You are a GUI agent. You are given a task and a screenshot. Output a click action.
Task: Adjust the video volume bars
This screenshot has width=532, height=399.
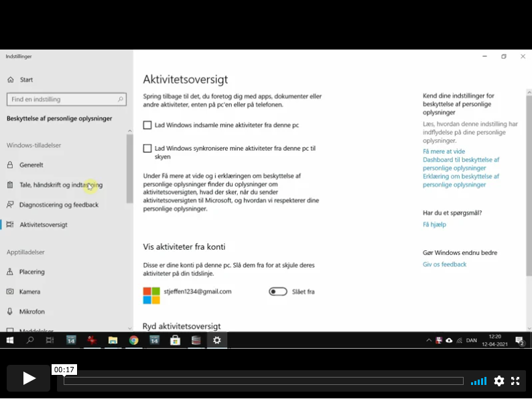point(478,382)
